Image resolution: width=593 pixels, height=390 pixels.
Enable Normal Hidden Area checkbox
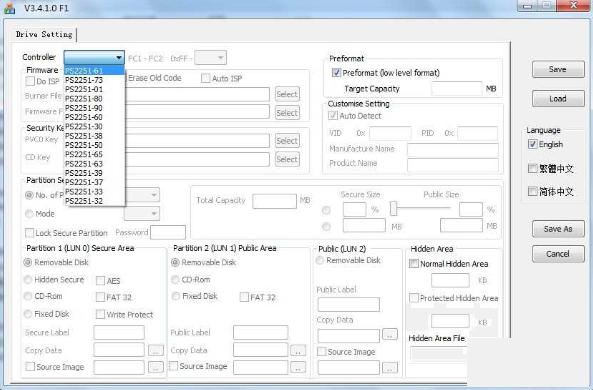click(x=414, y=263)
